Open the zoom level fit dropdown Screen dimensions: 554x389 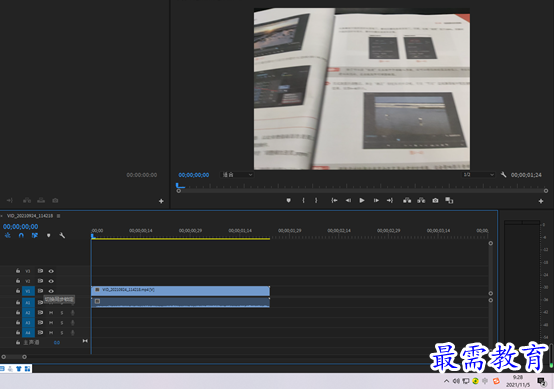coord(237,175)
